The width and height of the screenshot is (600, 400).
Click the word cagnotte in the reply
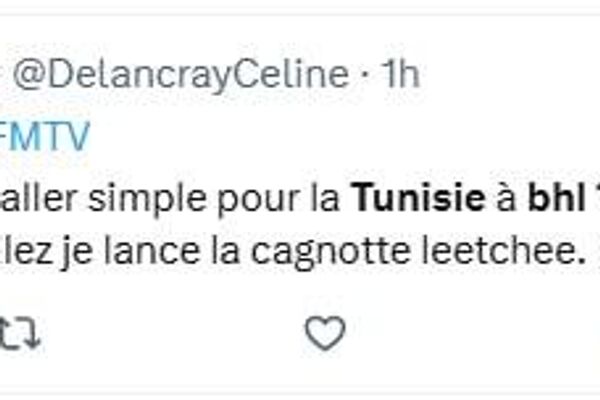click(330, 253)
